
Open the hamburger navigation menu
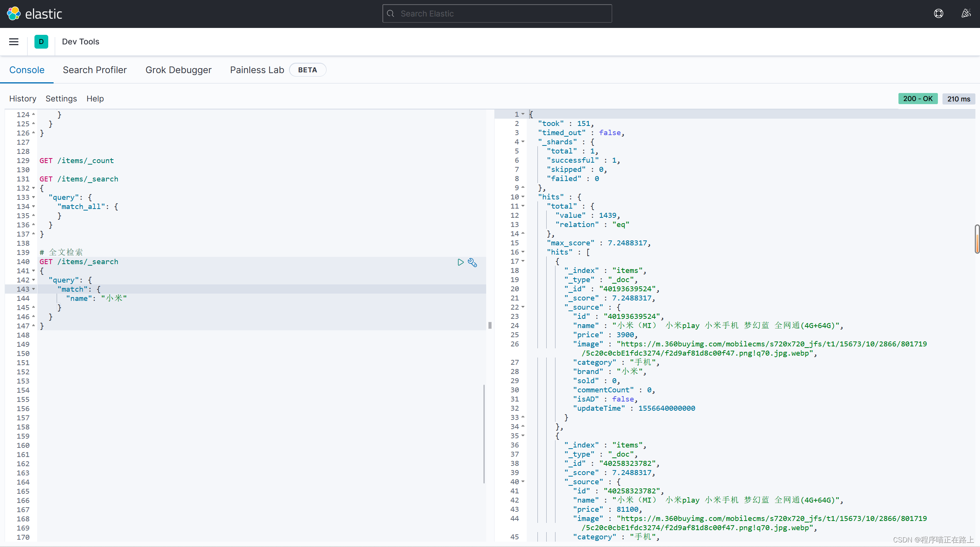click(14, 42)
